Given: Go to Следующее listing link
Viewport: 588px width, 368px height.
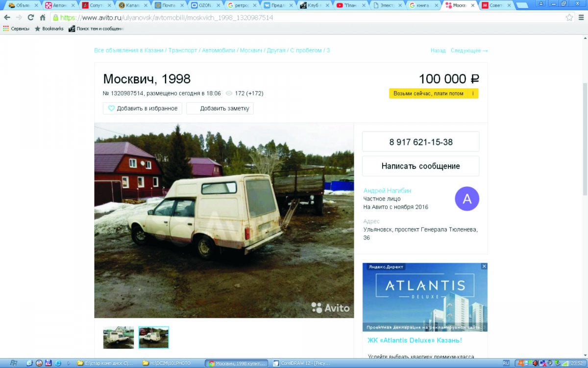Looking at the screenshot, I should pos(469,51).
